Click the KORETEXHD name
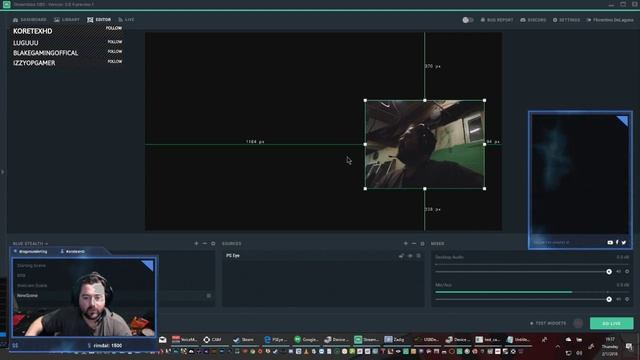This screenshot has width=640, height=360. pos(33,31)
